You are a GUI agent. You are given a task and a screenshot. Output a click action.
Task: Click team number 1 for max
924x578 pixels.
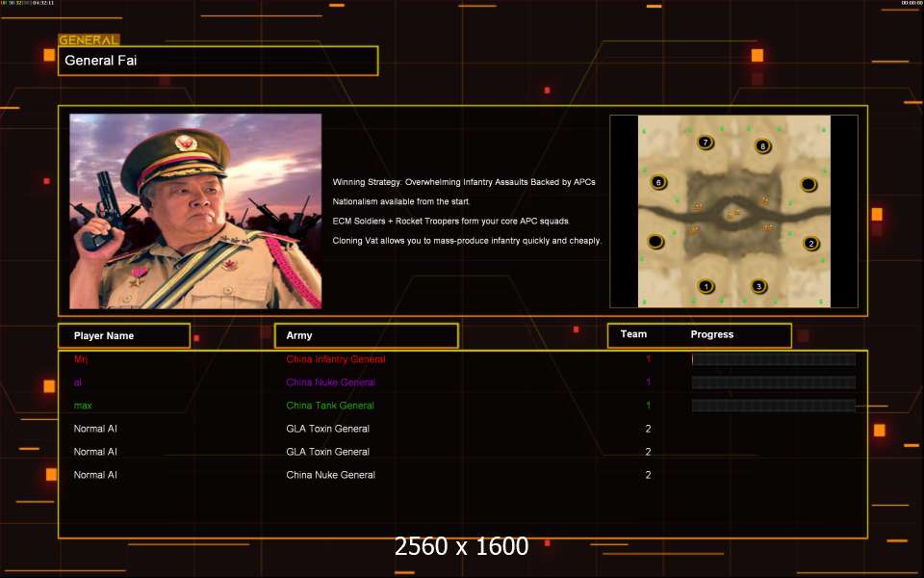[x=648, y=406]
